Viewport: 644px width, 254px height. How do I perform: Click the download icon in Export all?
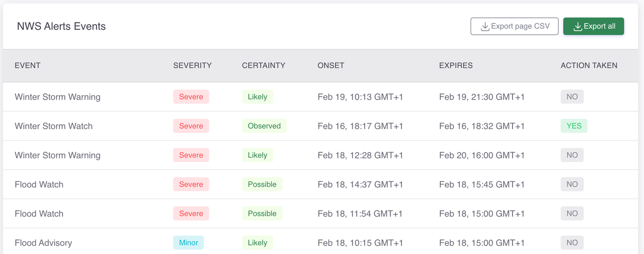point(577,27)
